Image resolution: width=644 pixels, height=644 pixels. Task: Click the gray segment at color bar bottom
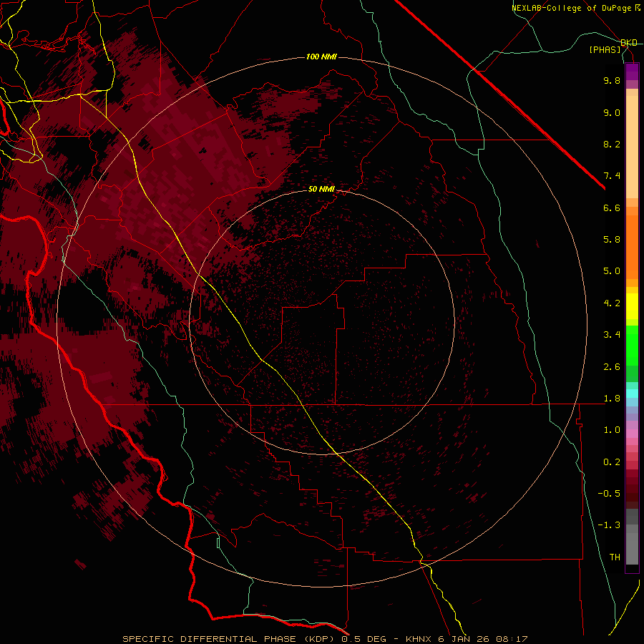pos(632,548)
